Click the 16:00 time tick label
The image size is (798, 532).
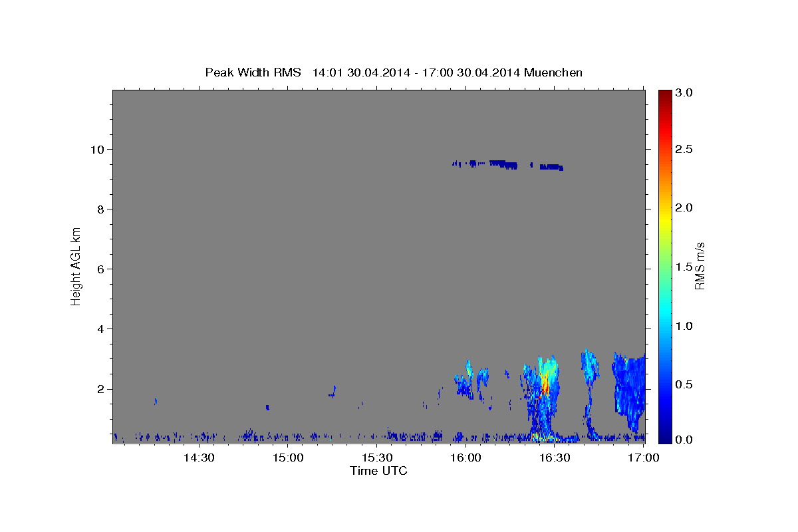(465, 458)
